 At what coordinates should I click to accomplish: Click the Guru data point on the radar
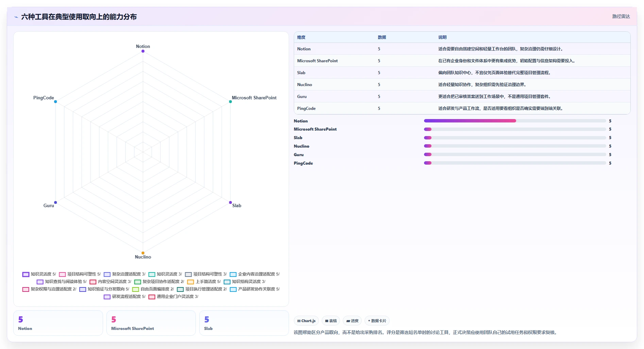[x=55, y=202]
